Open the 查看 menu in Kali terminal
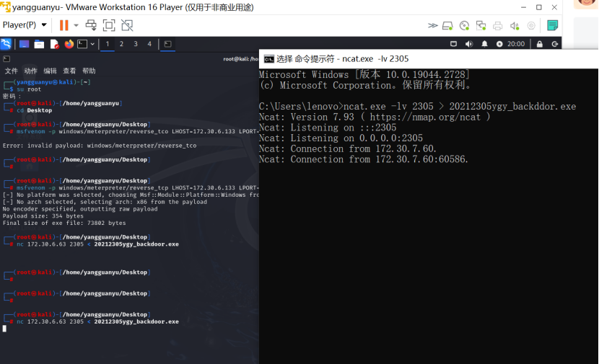599x364 pixels. (x=69, y=71)
